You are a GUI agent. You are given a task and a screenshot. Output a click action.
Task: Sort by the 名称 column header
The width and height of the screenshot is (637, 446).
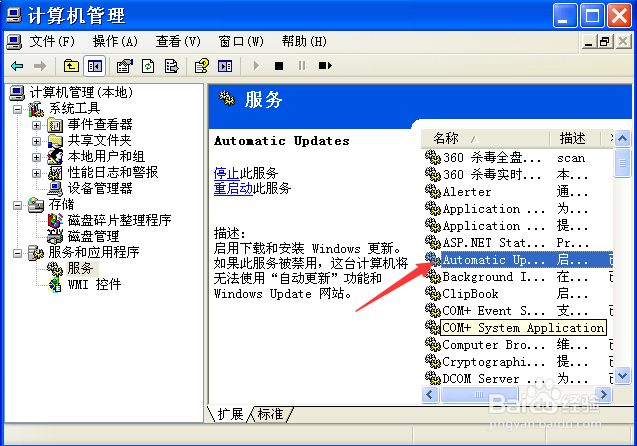point(485,139)
